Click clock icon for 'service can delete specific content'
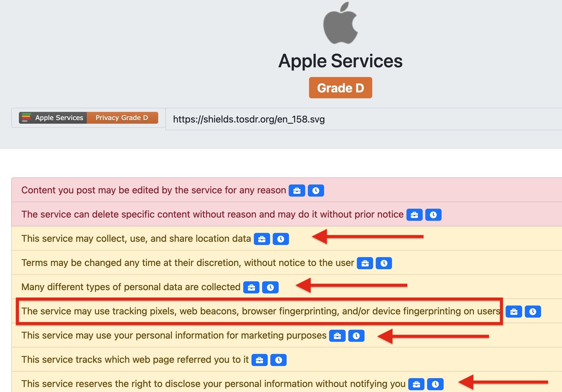Image resolution: width=562 pixels, height=392 pixels. coord(433,215)
